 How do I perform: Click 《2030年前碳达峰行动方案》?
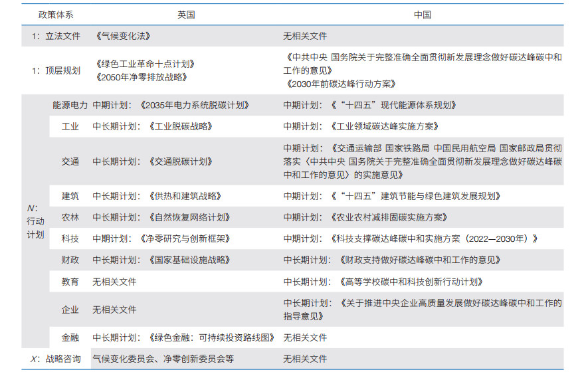pos(340,84)
